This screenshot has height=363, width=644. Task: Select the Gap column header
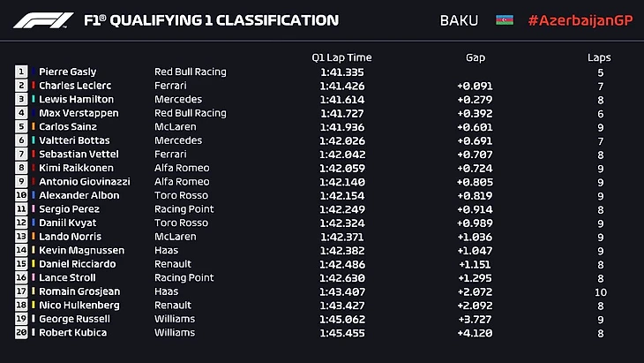point(476,57)
